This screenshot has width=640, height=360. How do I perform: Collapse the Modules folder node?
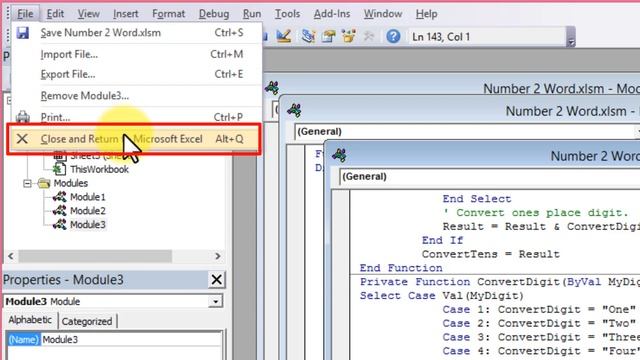point(27,183)
